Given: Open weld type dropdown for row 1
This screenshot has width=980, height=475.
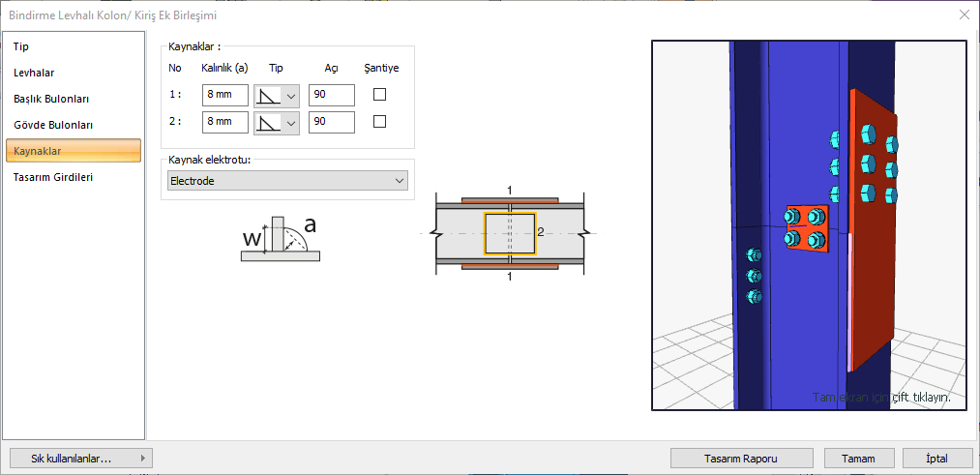Looking at the screenshot, I should pos(277,96).
